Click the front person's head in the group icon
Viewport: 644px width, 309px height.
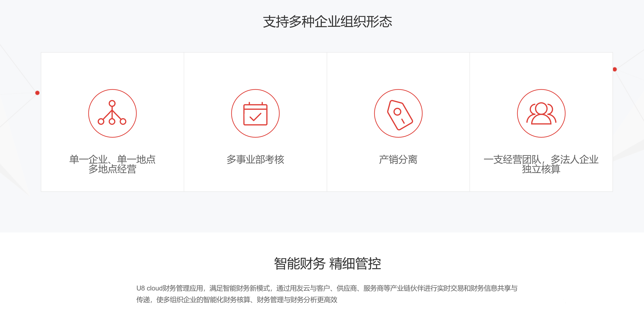[x=541, y=108]
